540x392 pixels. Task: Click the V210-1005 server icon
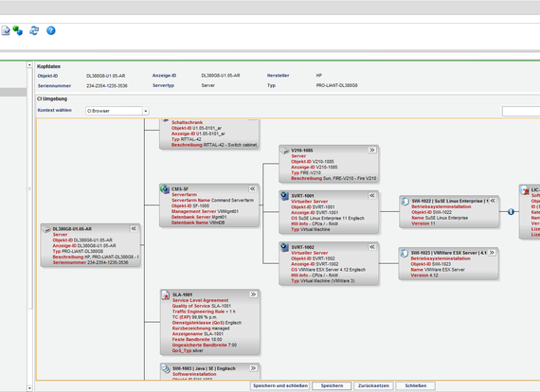click(x=284, y=151)
